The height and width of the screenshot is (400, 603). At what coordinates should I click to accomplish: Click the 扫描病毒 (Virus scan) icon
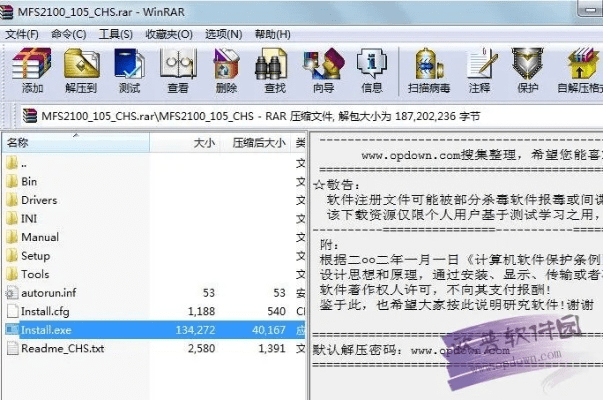tap(429, 64)
